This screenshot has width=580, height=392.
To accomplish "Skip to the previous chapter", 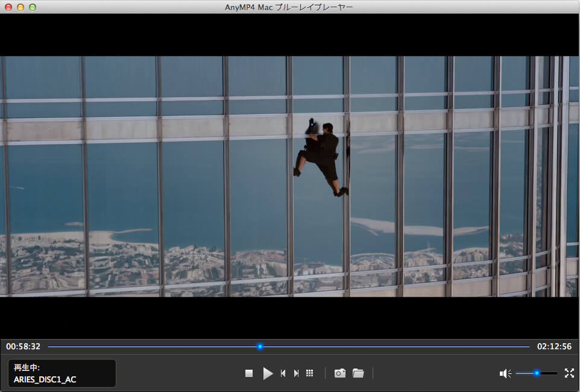I will pos(283,373).
